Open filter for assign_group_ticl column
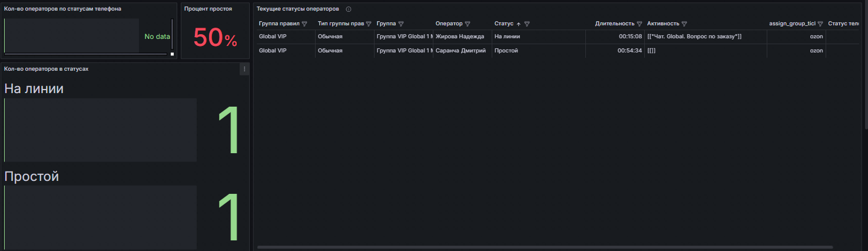This screenshot has height=251, width=868. tap(820, 24)
